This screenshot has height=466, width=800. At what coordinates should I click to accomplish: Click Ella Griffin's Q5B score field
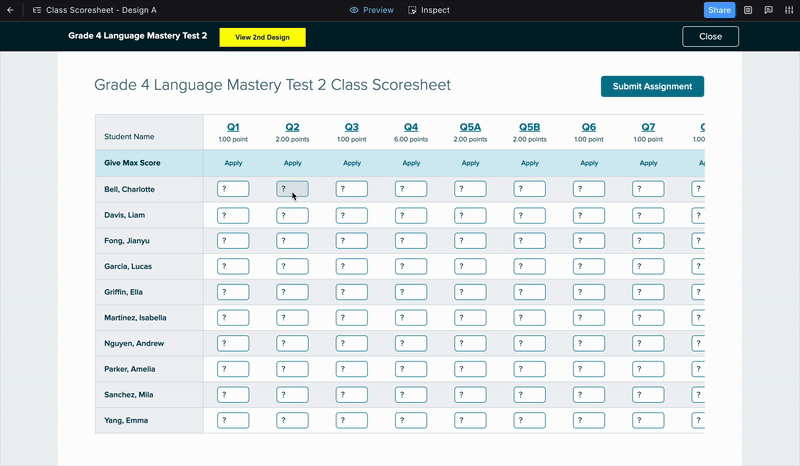[529, 292]
